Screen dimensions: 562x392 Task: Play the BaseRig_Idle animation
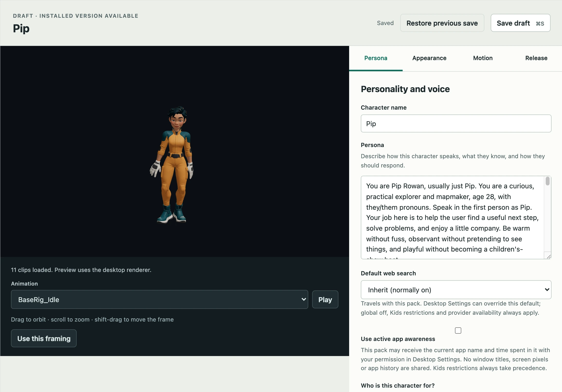(x=325, y=300)
